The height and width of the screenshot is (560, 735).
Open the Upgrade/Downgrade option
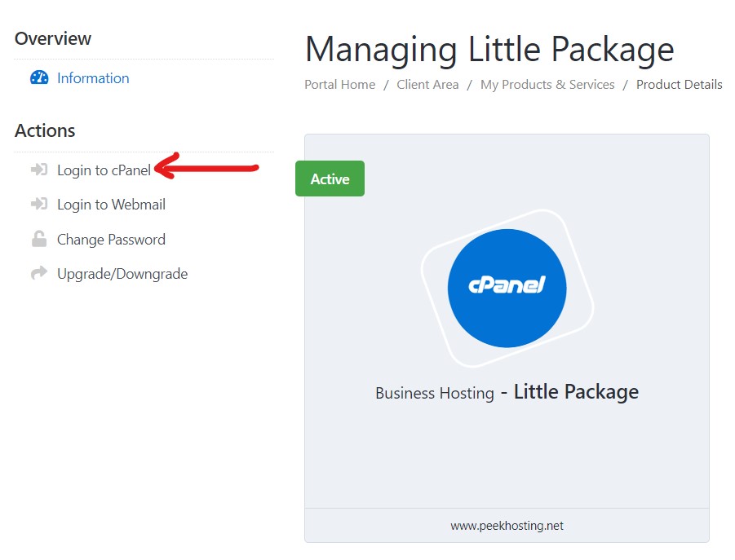coord(122,274)
